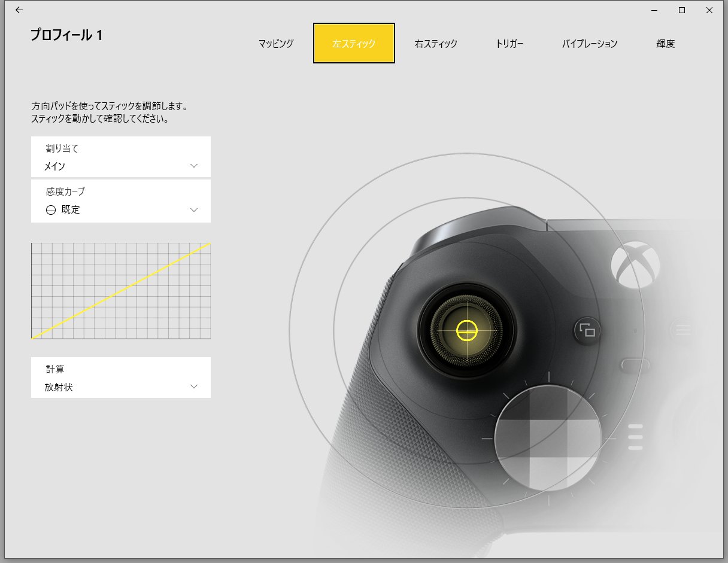Click the chevron beside メイン

pyautogui.click(x=194, y=166)
